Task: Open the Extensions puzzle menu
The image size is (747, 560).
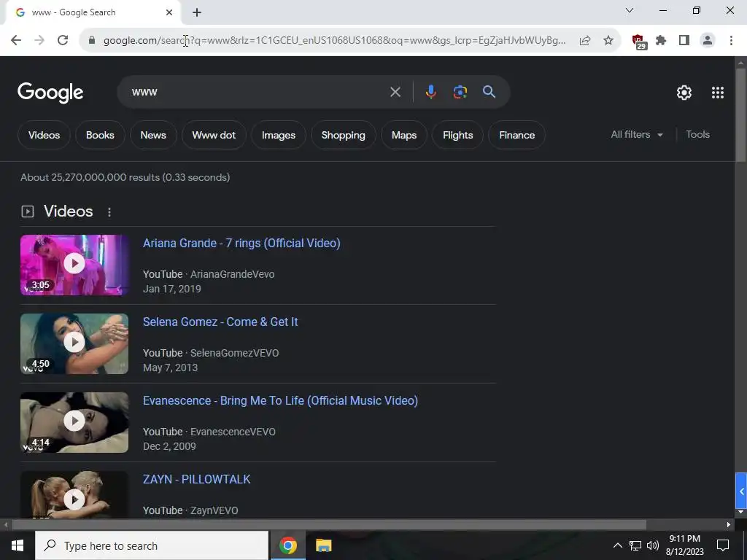Action: tap(661, 41)
